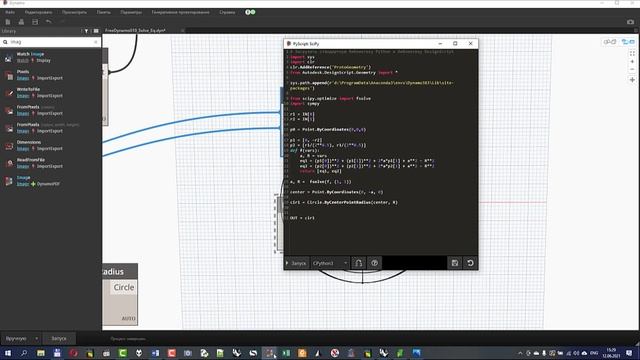
Task: Clear the library search field
Action: click(x=96, y=42)
